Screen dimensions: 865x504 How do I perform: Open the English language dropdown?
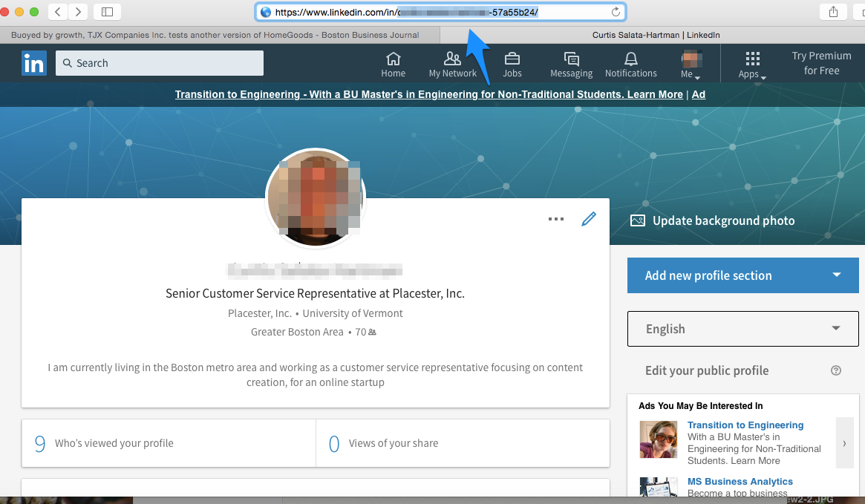[742, 329]
